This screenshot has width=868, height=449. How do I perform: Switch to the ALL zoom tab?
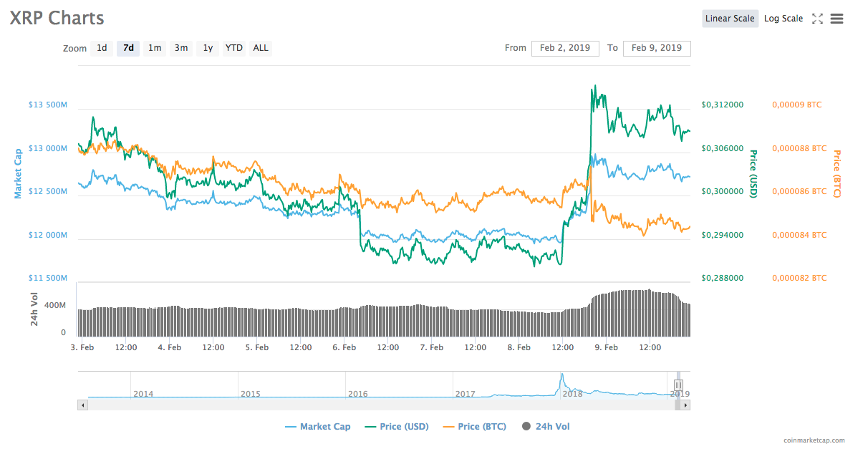(x=260, y=48)
